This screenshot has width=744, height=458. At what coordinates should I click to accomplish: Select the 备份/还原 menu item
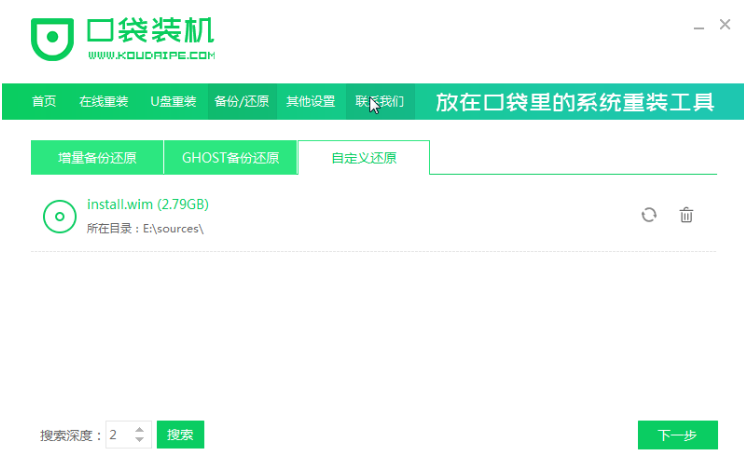(241, 102)
